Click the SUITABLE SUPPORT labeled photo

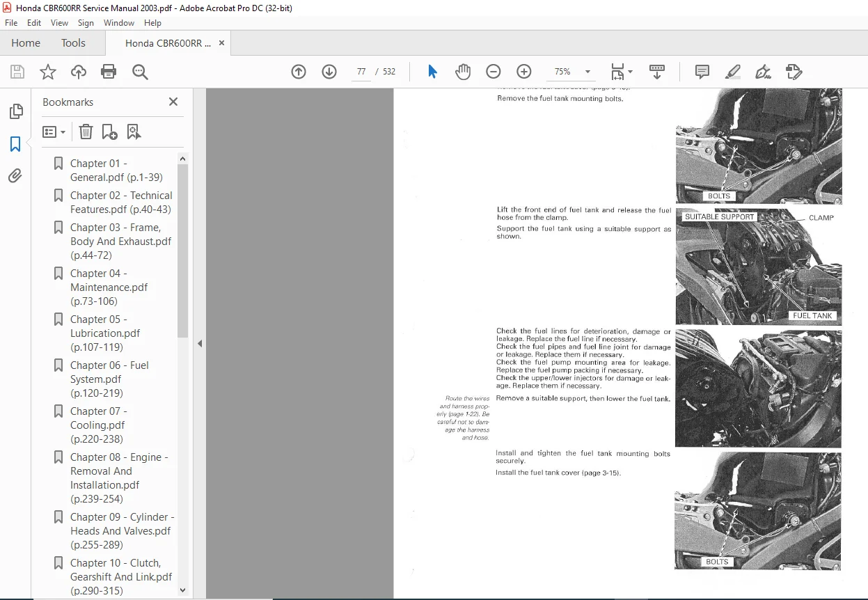pos(758,267)
